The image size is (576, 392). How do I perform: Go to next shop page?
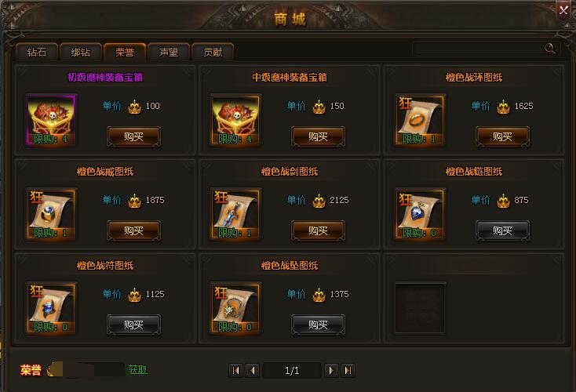pos(331,370)
